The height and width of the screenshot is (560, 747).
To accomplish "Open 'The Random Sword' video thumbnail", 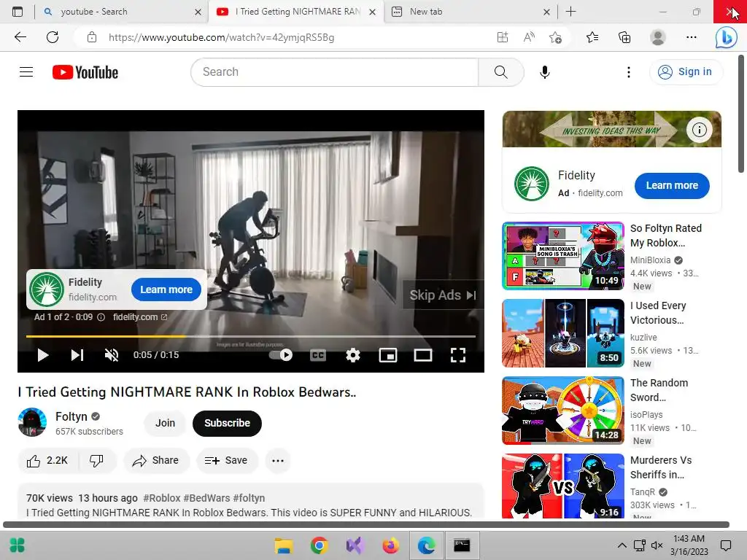I will 563,410.
